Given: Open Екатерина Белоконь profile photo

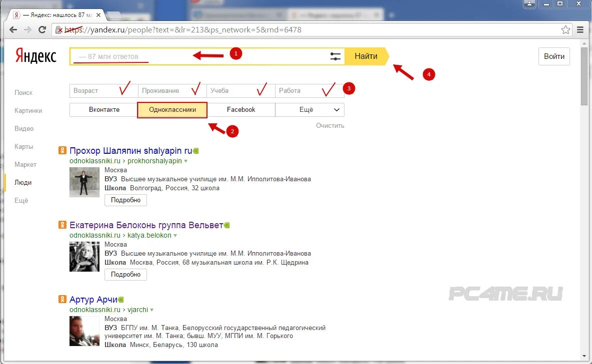Looking at the screenshot, I should pyautogui.click(x=84, y=257).
